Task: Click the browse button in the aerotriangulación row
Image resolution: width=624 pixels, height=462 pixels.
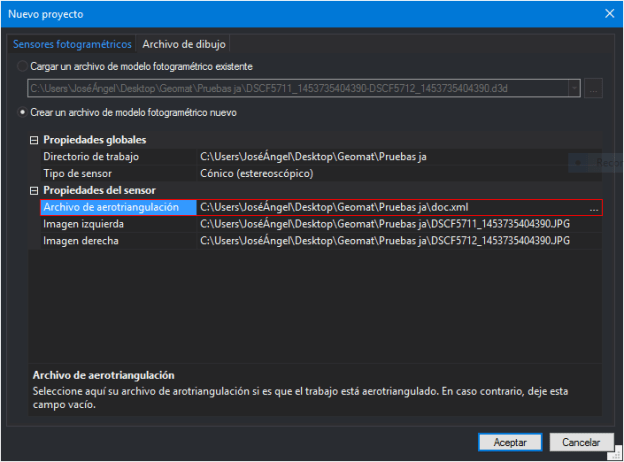Action: click(594, 208)
